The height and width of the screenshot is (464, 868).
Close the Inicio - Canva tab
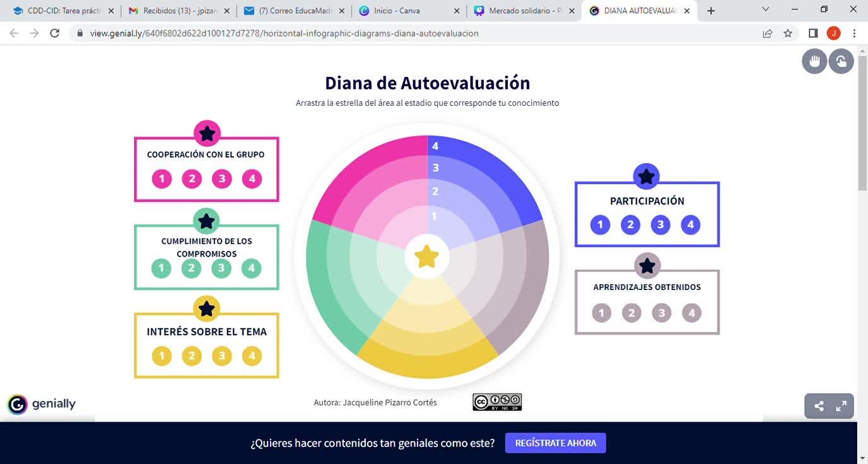[x=457, y=11]
